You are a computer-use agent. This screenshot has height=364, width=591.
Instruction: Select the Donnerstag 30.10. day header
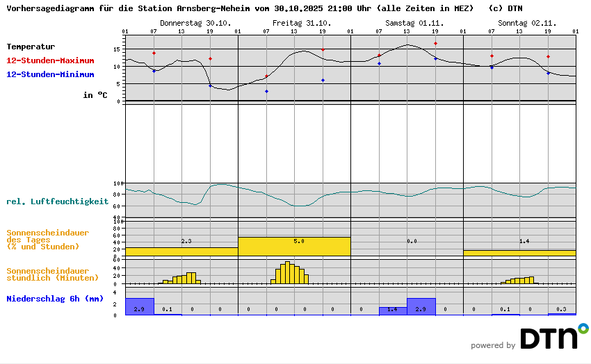point(184,23)
